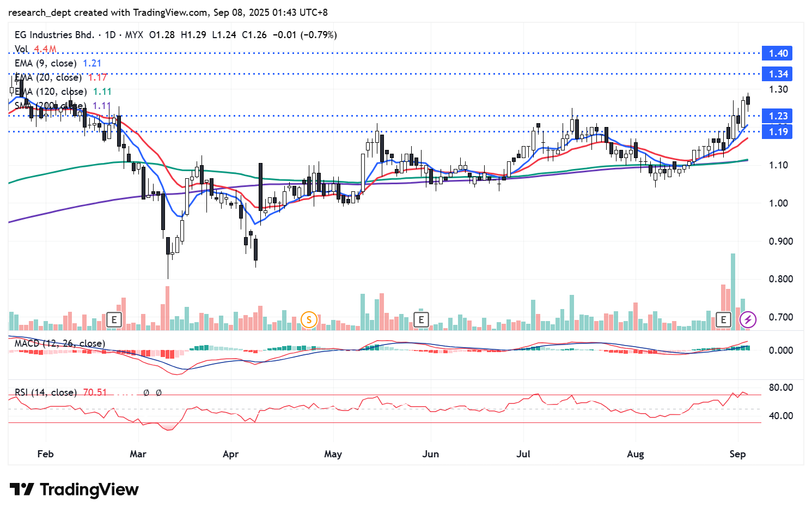Click the earnings E marker in late February

click(114, 319)
